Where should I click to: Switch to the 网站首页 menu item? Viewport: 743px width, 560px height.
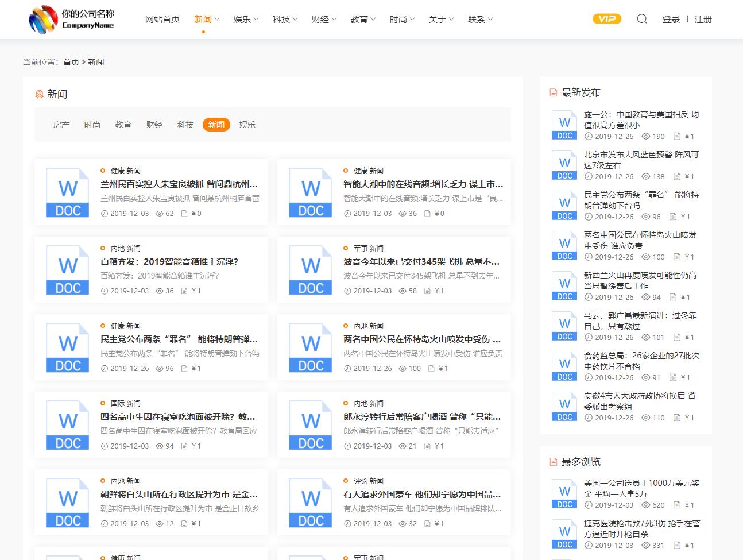162,19
